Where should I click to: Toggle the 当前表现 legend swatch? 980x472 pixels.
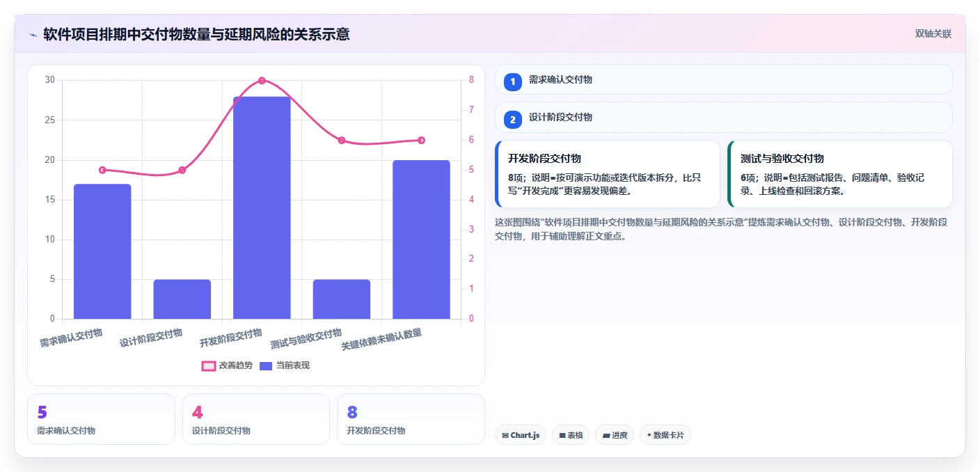266,365
